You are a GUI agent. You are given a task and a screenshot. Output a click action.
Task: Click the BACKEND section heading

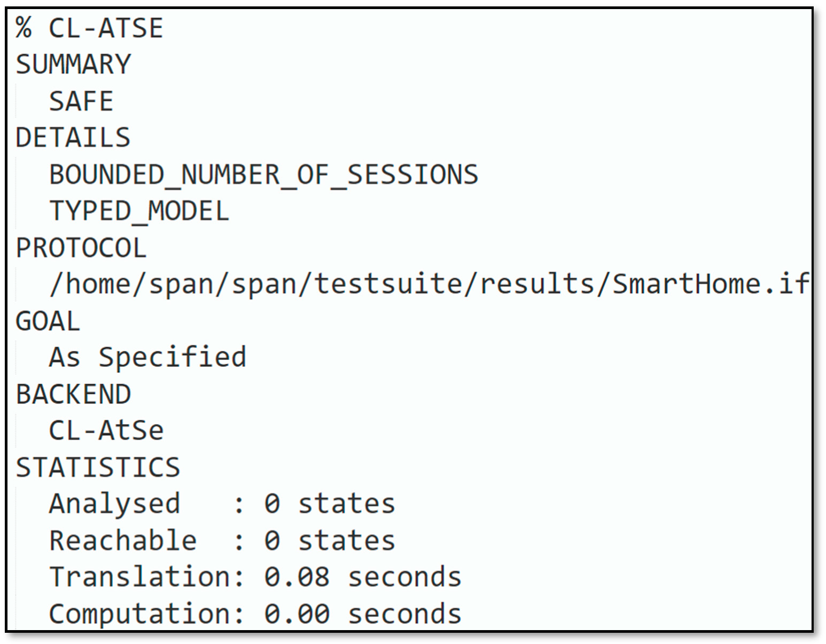(x=73, y=395)
